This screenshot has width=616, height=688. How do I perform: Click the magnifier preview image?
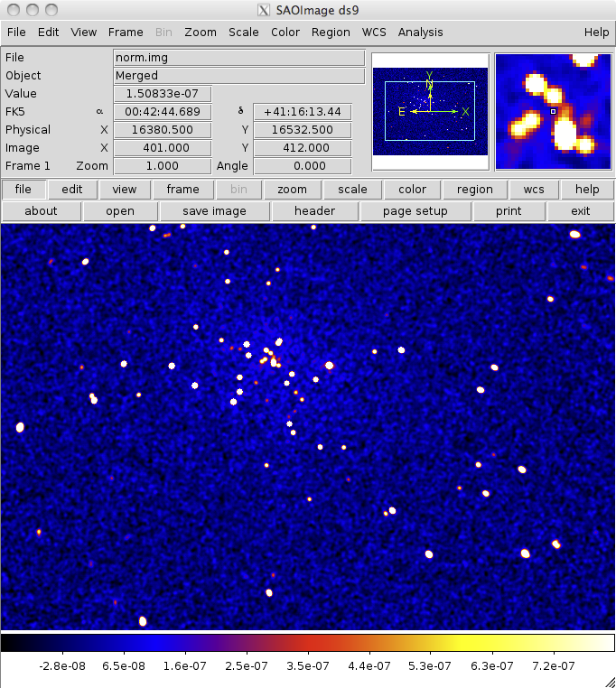point(553,111)
